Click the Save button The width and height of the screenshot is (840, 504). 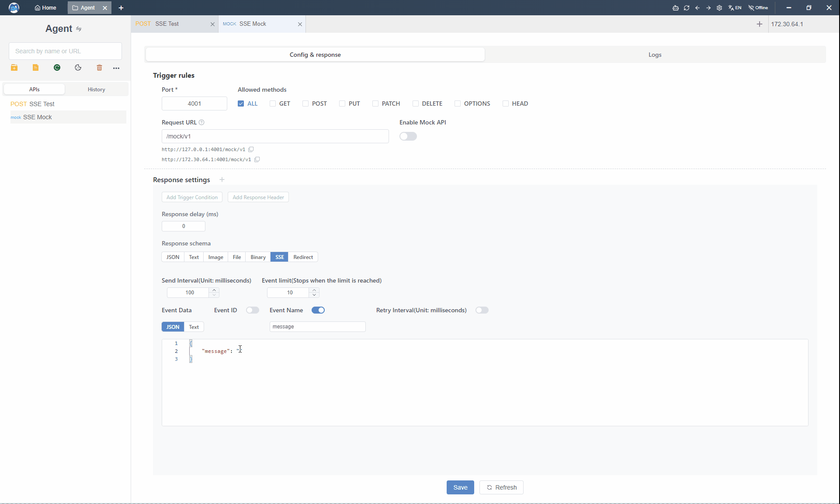[460, 487]
